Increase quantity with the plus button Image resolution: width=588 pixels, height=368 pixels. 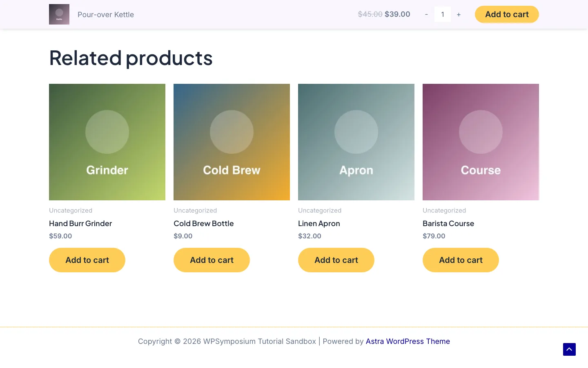pos(459,14)
